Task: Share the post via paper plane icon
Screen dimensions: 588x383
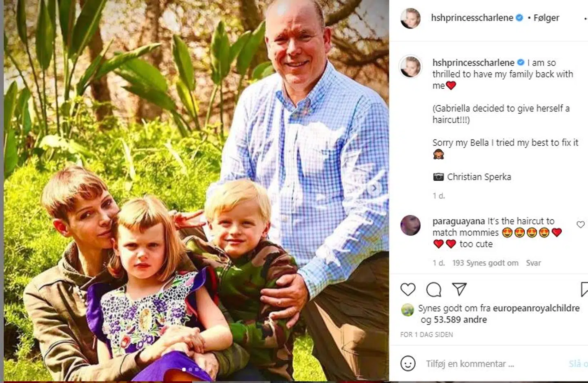Action: pos(459,289)
